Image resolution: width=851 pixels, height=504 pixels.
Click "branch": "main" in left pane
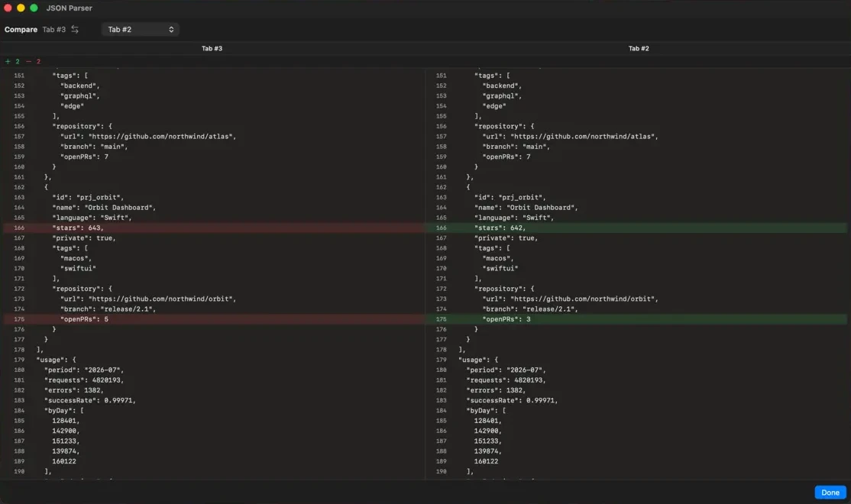click(x=94, y=147)
